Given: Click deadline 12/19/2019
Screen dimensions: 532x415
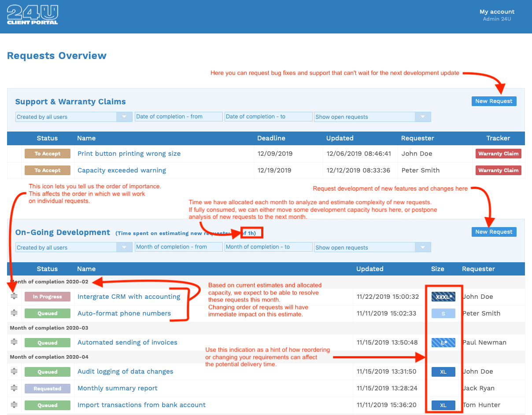Looking at the screenshot, I should point(275,170).
